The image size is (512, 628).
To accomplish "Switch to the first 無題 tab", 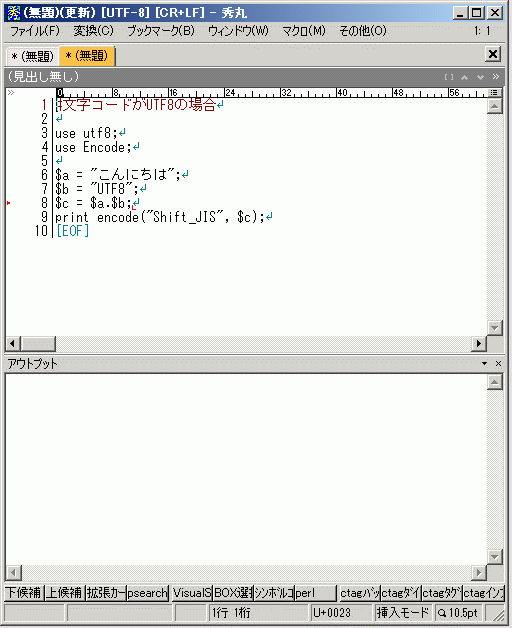I will point(32,56).
